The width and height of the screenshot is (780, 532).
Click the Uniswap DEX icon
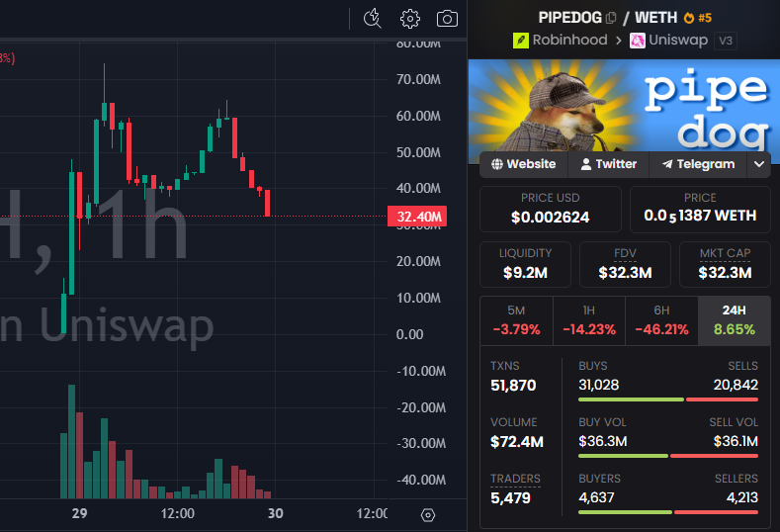(638, 41)
